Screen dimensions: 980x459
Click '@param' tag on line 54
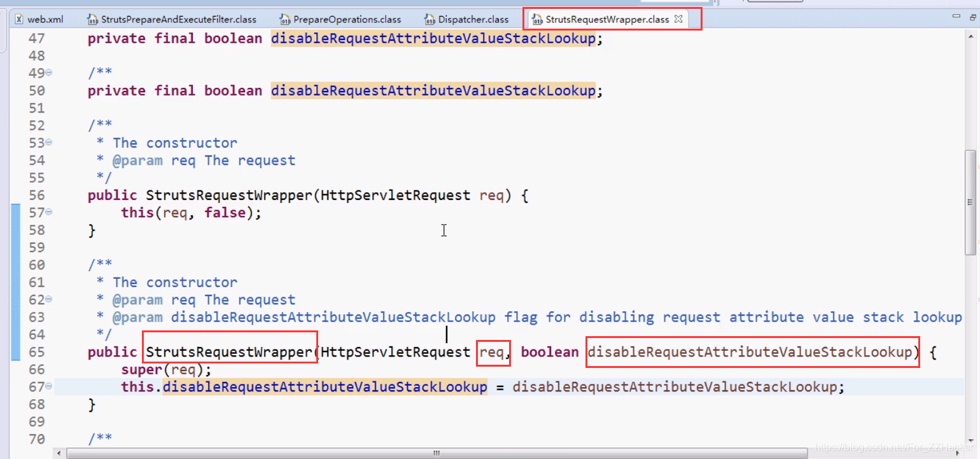[137, 160]
